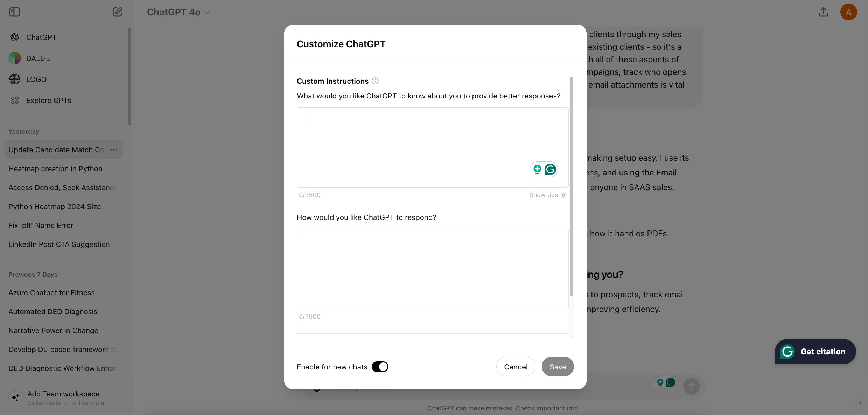
Task: Disable the Enable for new chats toggle
Action: (x=380, y=367)
